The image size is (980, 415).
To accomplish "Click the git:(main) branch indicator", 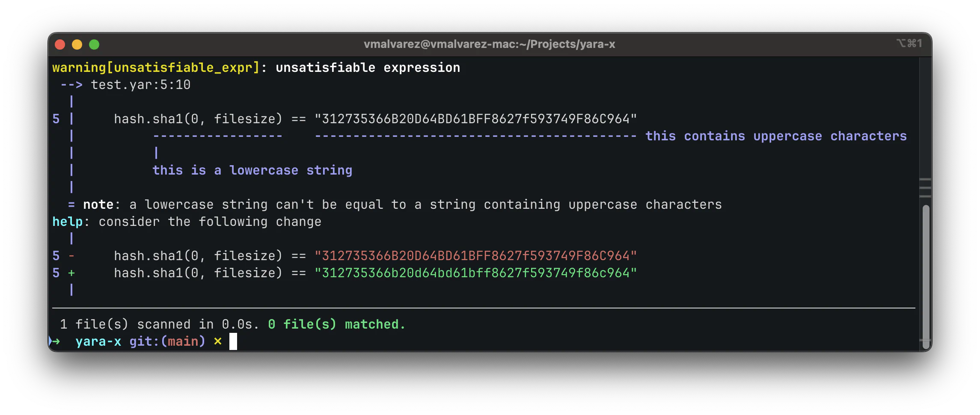I will coord(167,341).
